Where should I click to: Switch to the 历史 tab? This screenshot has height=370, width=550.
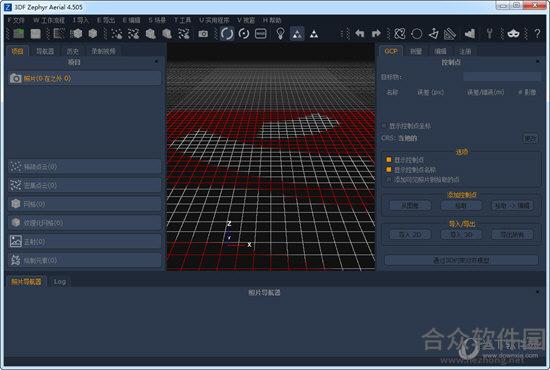(x=72, y=51)
